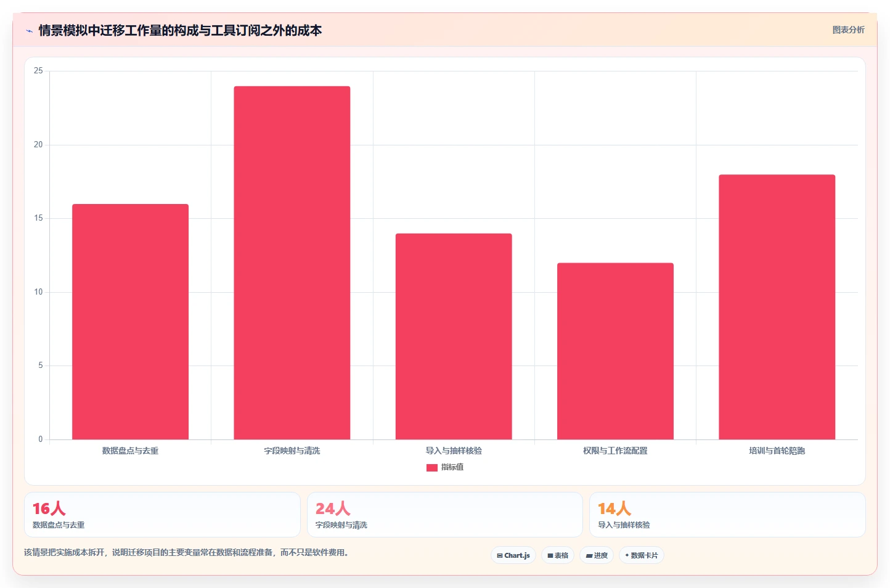Screen dimensions: 890x588
Task: Click the x-axis label 培训与首轮陪跑
Action: pyautogui.click(x=777, y=451)
